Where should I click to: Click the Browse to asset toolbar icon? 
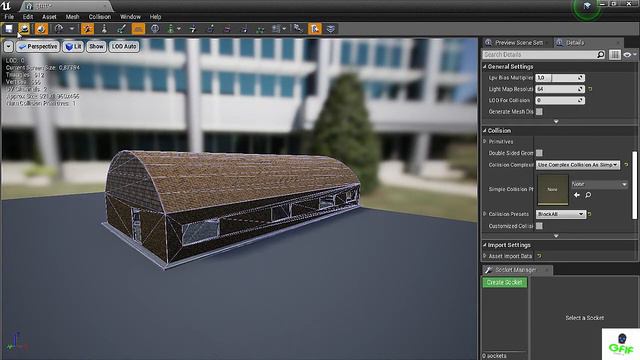pos(24,29)
